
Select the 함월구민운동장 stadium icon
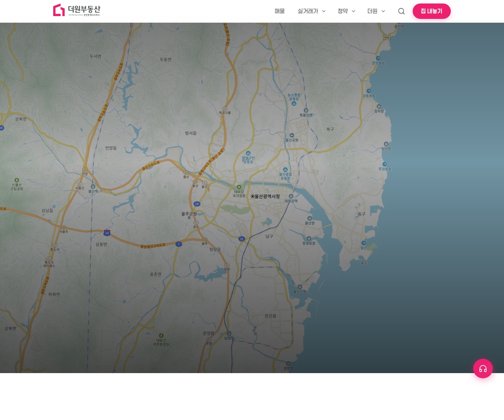point(248,153)
